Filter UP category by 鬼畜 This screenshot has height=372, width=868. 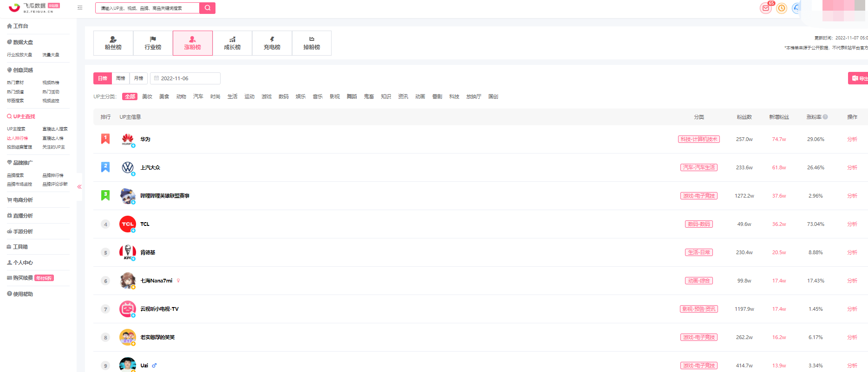(369, 96)
